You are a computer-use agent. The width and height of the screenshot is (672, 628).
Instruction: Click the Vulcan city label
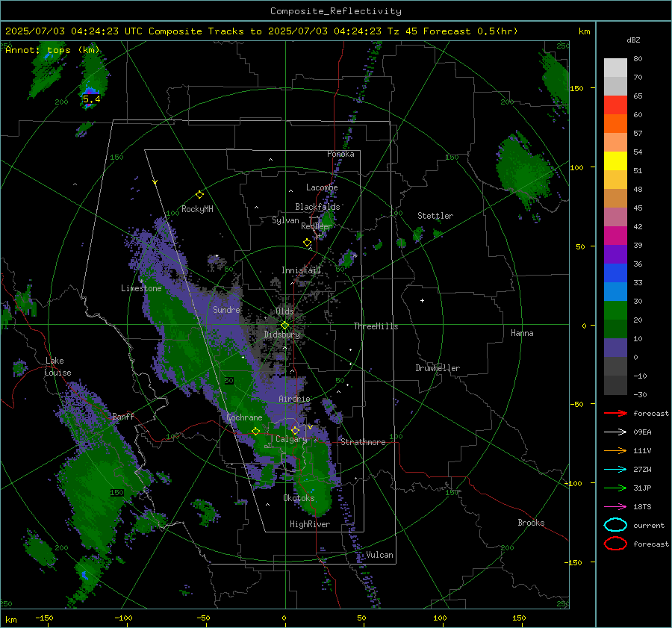[x=380, y=555]
